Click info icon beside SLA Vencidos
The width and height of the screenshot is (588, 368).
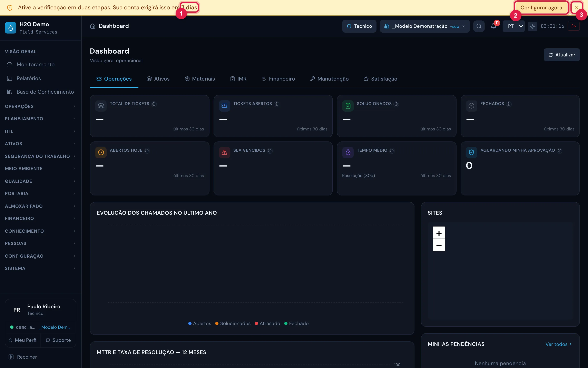(270, 151)
